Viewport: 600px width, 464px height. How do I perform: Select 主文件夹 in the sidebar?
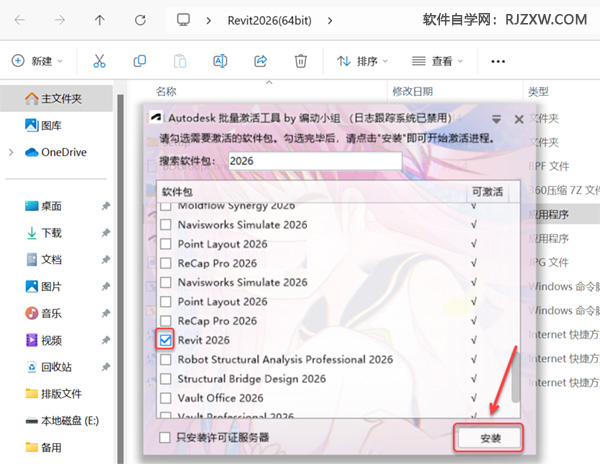56,99
